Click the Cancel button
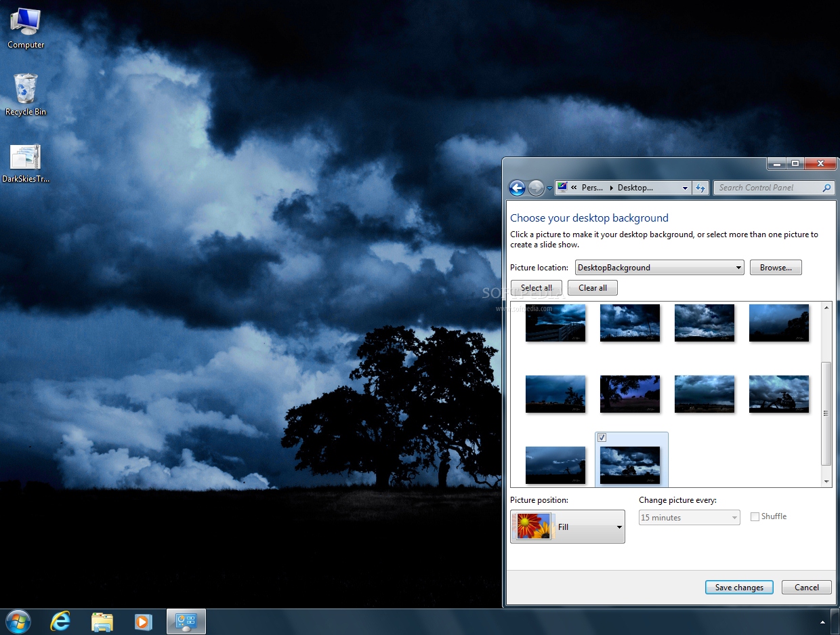The width and height of the screenshot is (840, 635). [807, 588]
